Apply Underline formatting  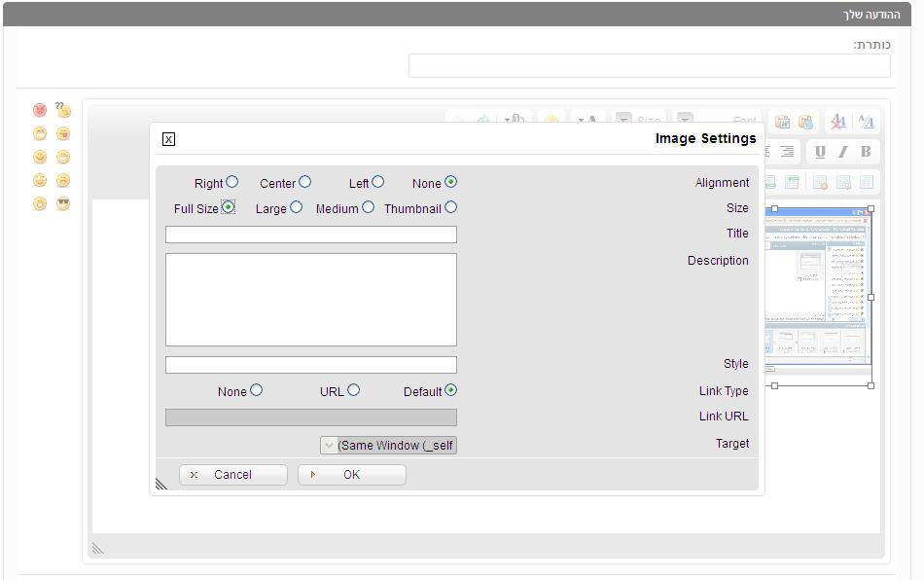coord(820,152)
